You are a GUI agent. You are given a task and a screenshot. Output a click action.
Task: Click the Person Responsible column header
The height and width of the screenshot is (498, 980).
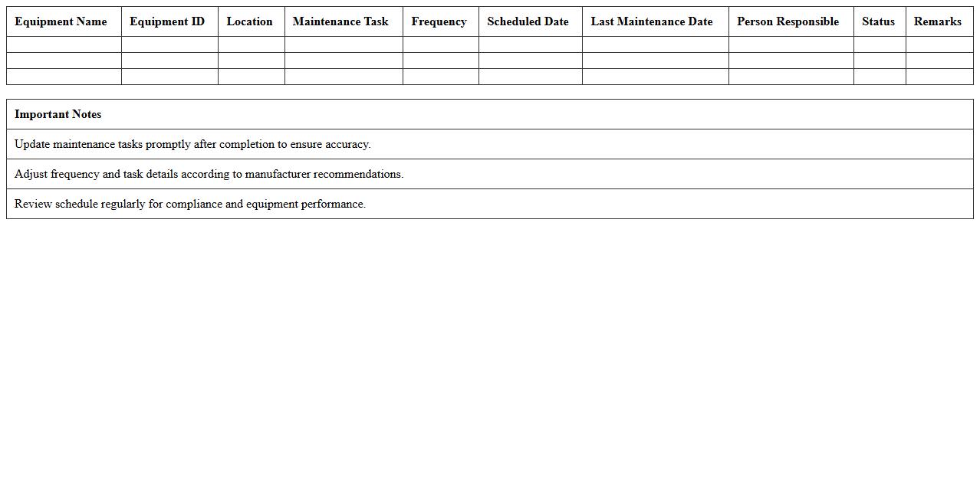tap(790, 21)
